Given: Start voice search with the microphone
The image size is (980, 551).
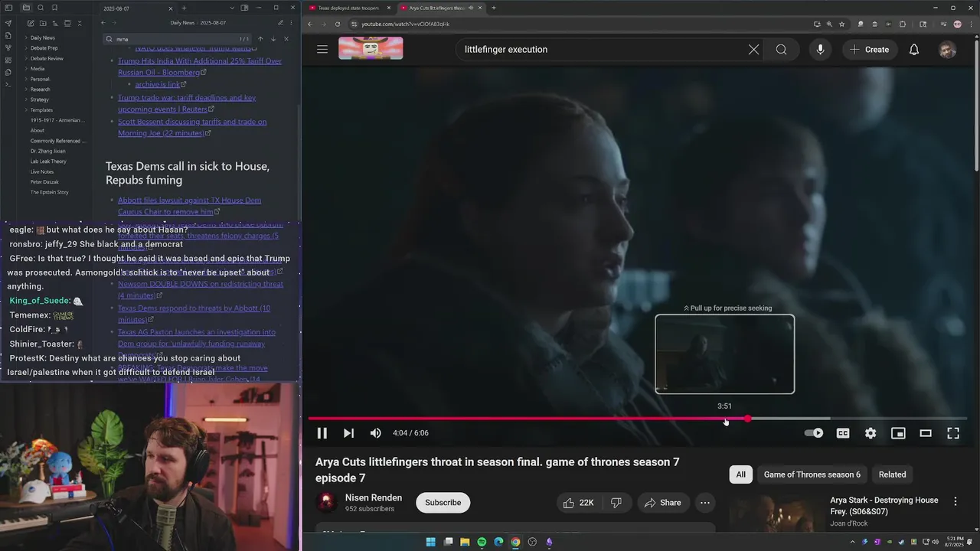Looking at the screenshot, I should 820,50.
